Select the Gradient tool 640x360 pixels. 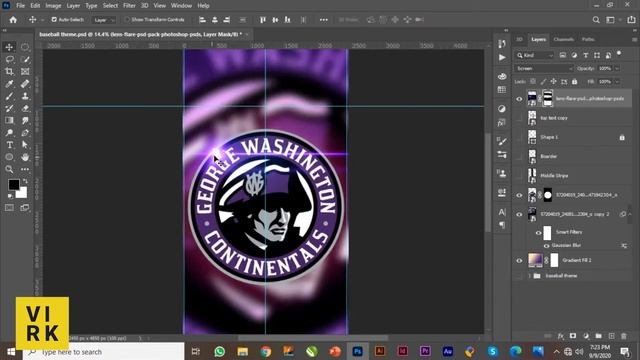[9, 120]
